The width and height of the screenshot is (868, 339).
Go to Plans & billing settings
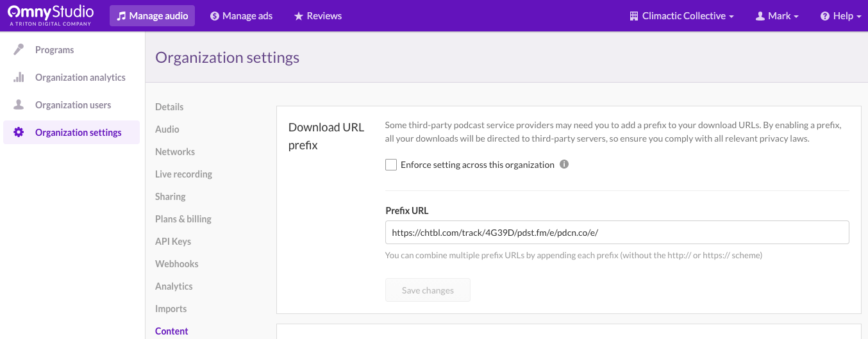pos(183,219)
